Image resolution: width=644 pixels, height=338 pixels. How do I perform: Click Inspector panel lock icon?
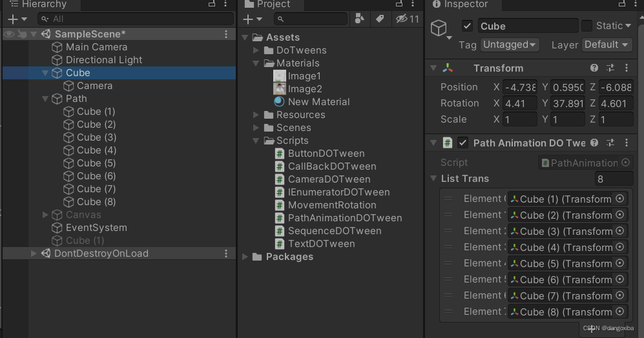[622, 4]
